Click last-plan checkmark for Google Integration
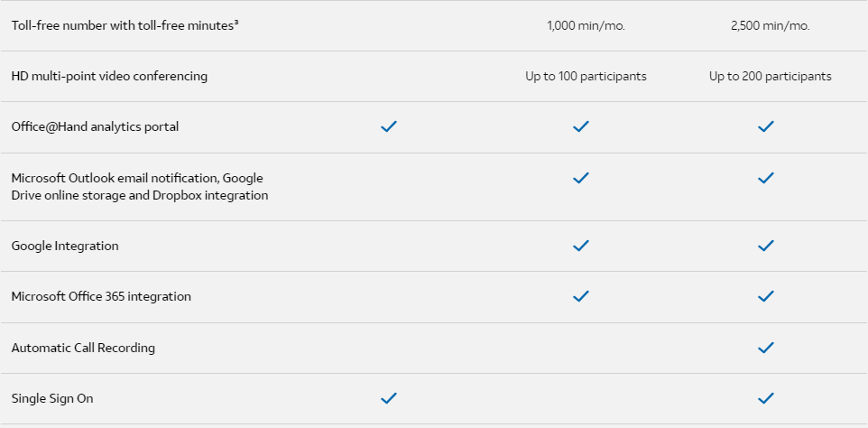Image resolution: width=868 pixels, height=428 pixels. [x=765, y=246]
